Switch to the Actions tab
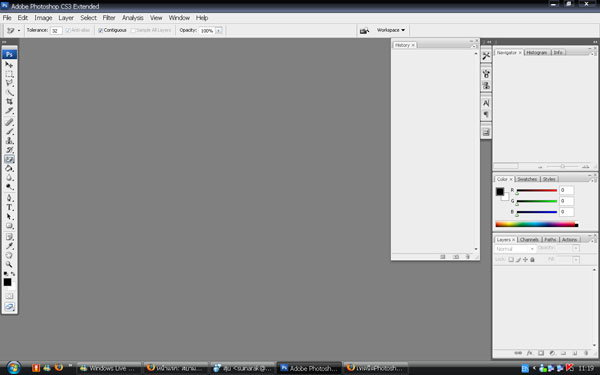The width and height of the screenshot is (600, 375). click(569, 240)
